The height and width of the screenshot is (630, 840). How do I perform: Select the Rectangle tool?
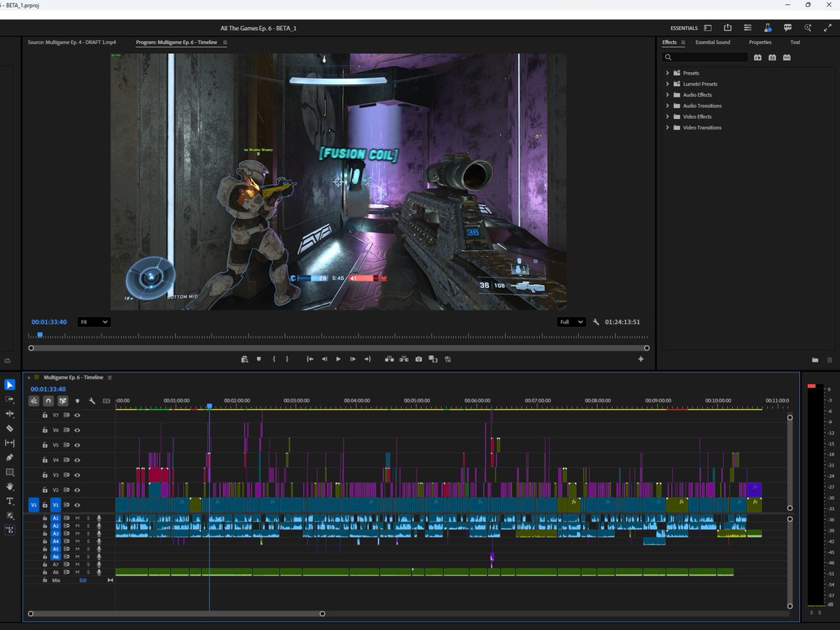10,472
